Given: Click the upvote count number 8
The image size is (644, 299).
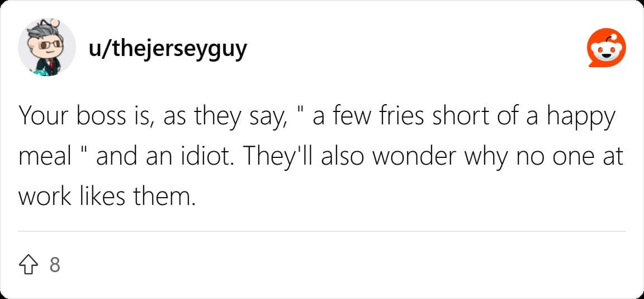Looking at the screenshot, I should pyautogui.click(x=55, y=265).
